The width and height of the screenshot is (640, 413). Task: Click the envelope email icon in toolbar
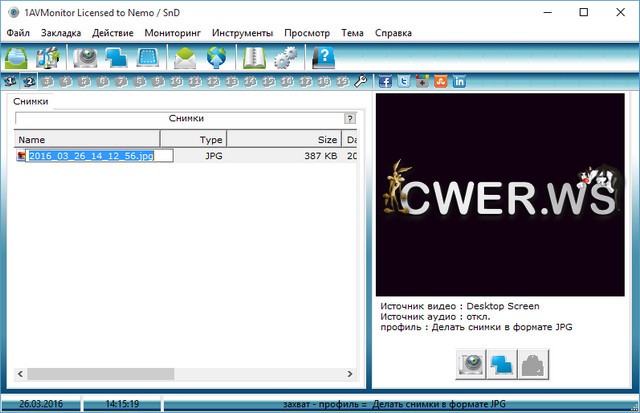[186, 58]
